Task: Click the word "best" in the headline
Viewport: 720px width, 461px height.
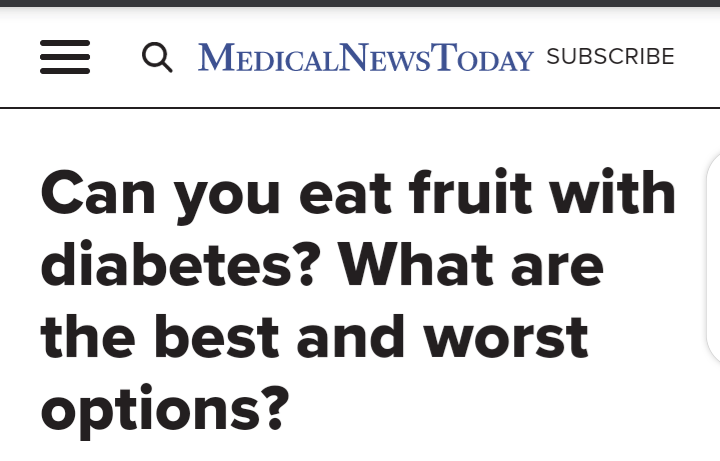Action: pyautogui.click(x=217, y=336)
